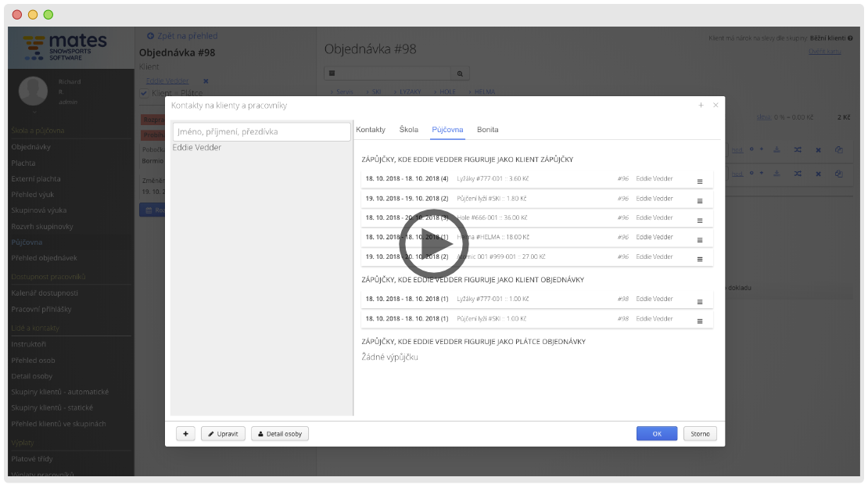Focus the barcode search field on order page

388,74
